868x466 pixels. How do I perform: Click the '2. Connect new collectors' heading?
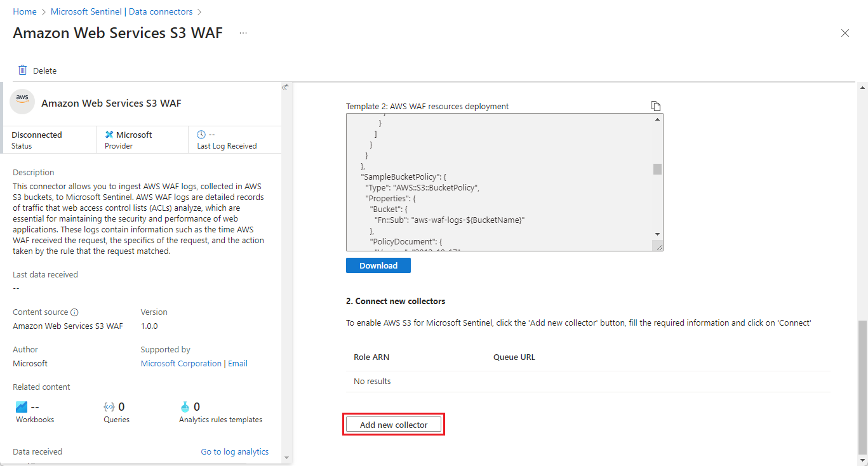pyautogui.click(x=396, y=301)
